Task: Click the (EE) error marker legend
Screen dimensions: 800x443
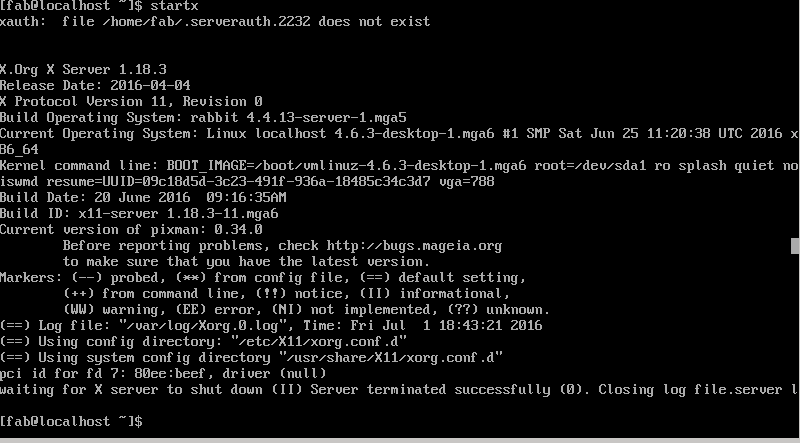Action: [215, 310]
